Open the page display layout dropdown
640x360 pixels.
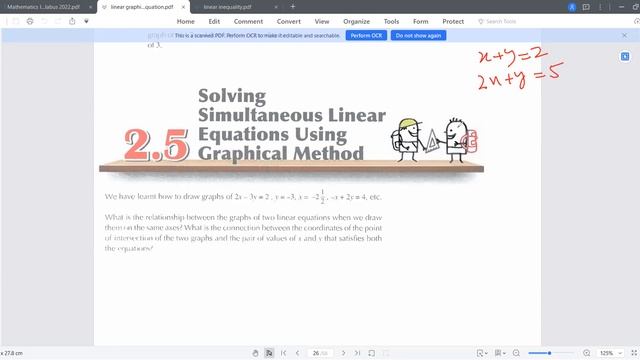[500, 353]
